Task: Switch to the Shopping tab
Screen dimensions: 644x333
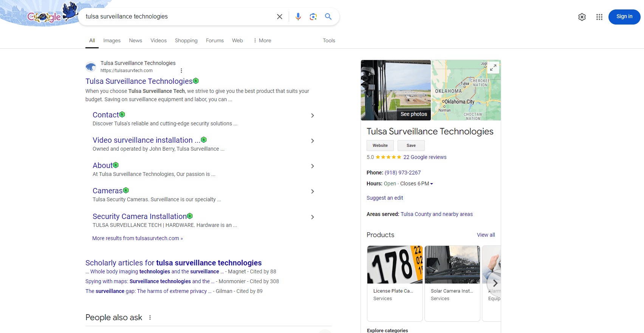Action: click(186, 40)
